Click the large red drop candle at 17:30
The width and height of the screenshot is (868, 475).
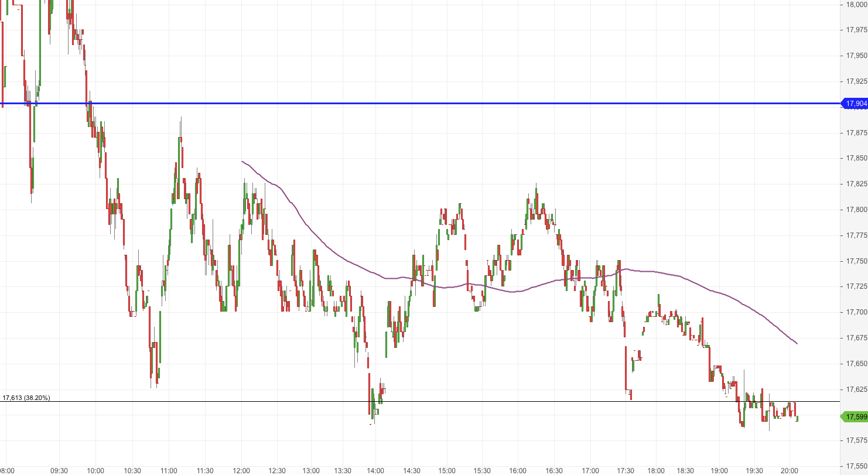(627, 369)
